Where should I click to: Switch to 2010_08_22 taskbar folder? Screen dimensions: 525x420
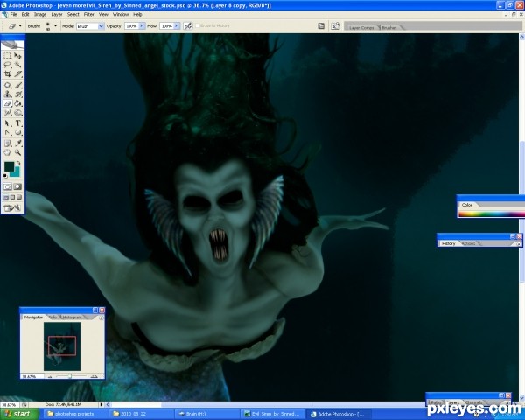(x=141, y=414)
